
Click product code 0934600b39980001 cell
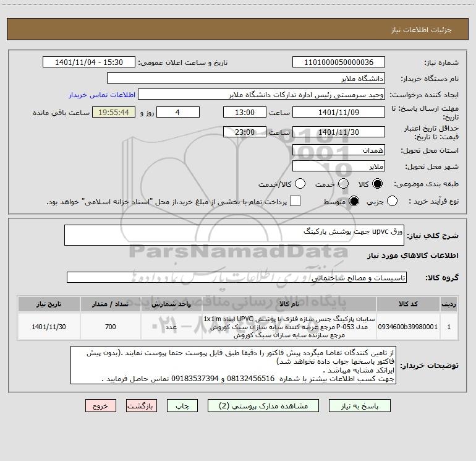coord(408,327)
